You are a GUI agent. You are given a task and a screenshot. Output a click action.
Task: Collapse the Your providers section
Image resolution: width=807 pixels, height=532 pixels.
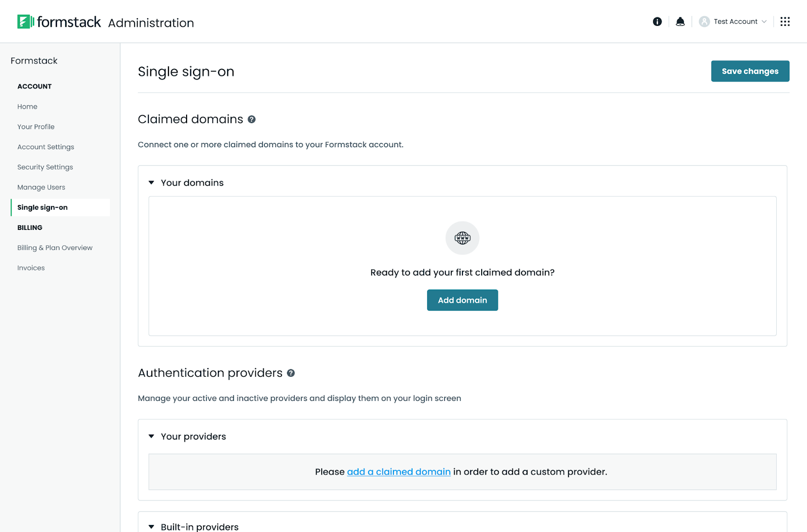coord(151,436)
